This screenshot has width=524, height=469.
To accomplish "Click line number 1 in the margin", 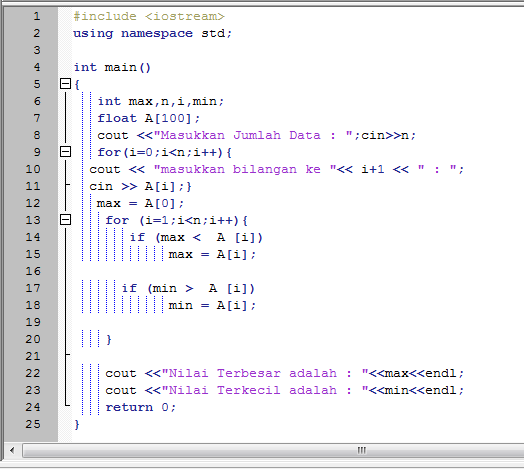I will [37, 16].
